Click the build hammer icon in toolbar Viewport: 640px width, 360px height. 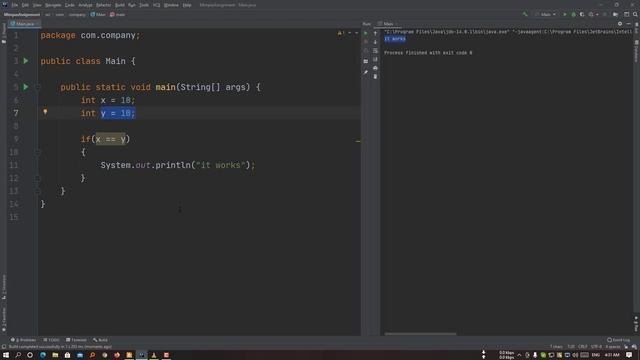[525, 14]
